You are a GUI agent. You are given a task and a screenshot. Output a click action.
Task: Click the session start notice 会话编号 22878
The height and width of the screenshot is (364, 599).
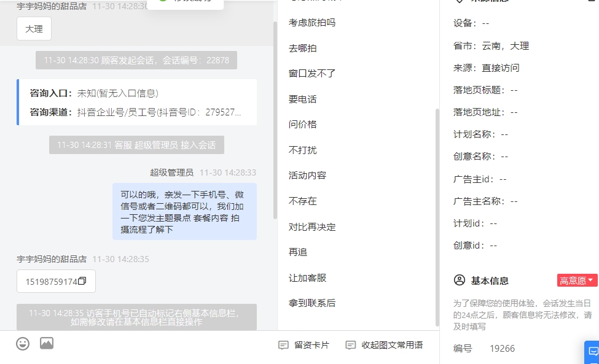coord(136,60)
